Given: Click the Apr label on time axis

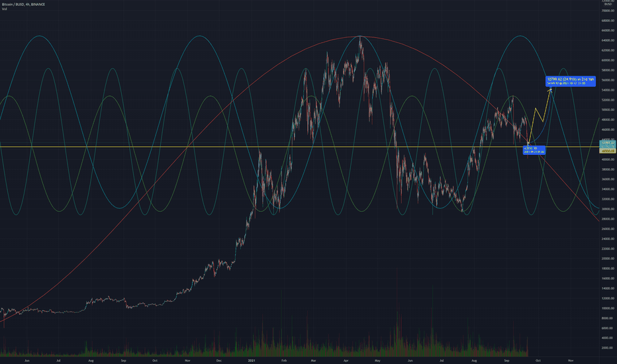Looking at the screenshot, I should 346,361.
